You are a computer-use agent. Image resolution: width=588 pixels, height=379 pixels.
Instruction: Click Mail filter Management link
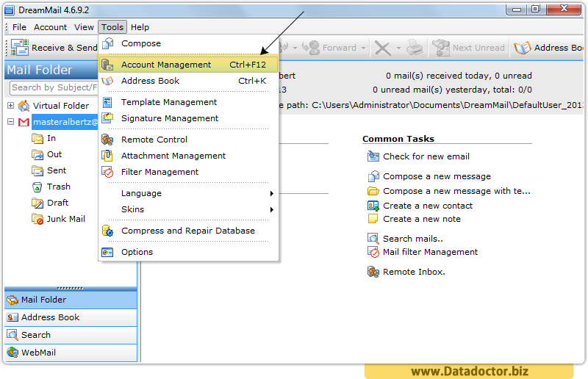click(x=430, y=252)
